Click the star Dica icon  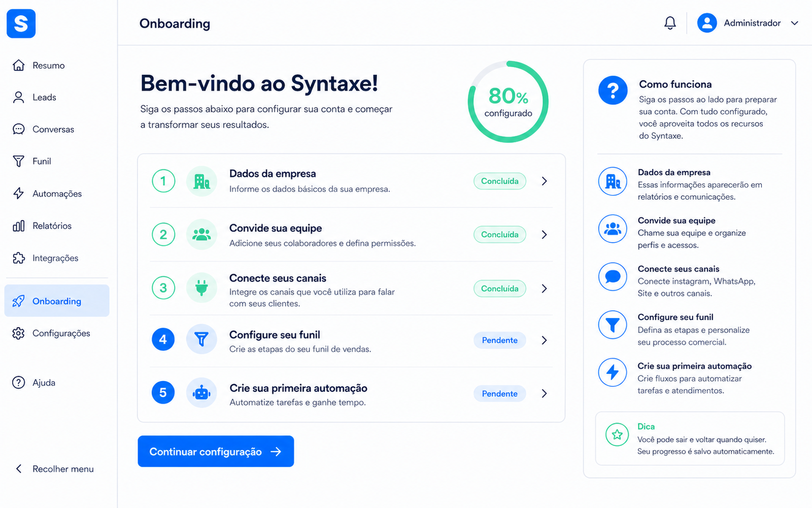coord(617,434)
